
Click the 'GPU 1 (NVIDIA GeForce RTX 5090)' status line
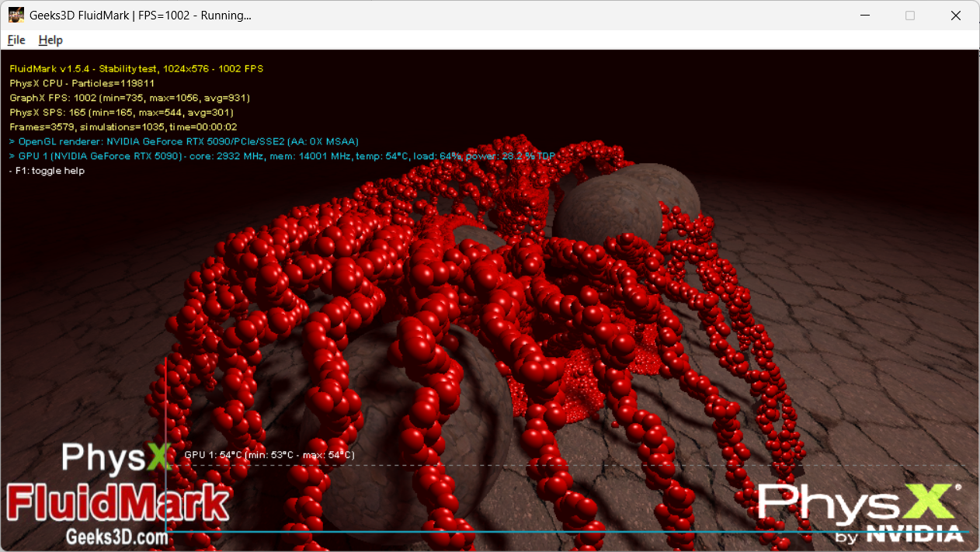pos(282,156)
